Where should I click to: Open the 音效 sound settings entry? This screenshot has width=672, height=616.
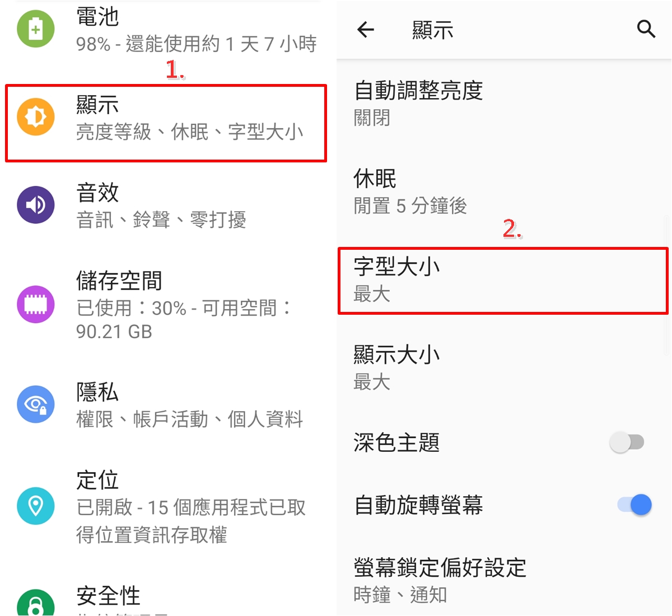(x=166, y=206)
